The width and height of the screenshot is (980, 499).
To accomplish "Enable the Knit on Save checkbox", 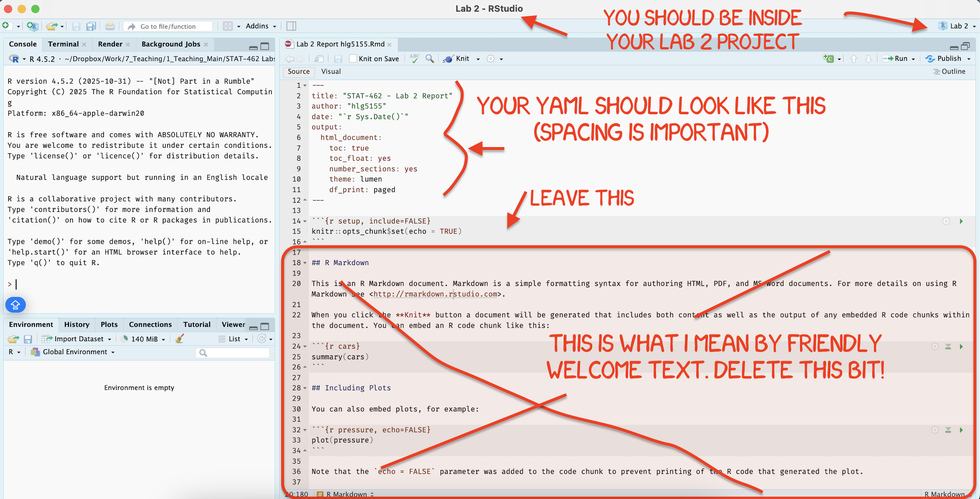I will pos(353,59).
